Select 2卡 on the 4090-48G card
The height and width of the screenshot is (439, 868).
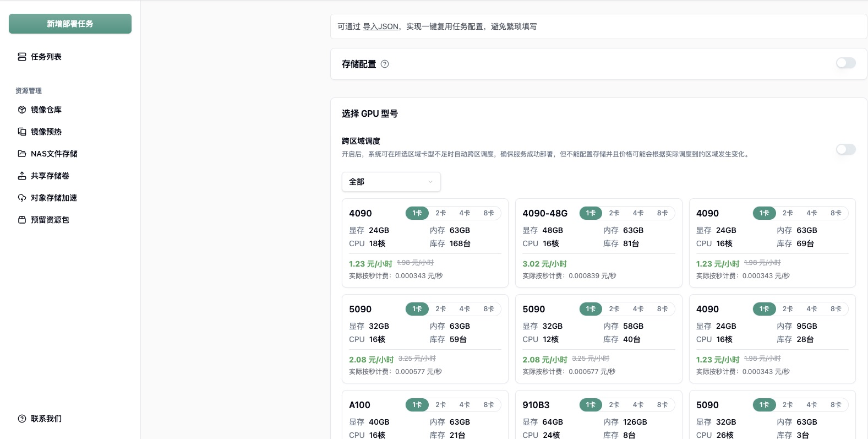(614, 213)
